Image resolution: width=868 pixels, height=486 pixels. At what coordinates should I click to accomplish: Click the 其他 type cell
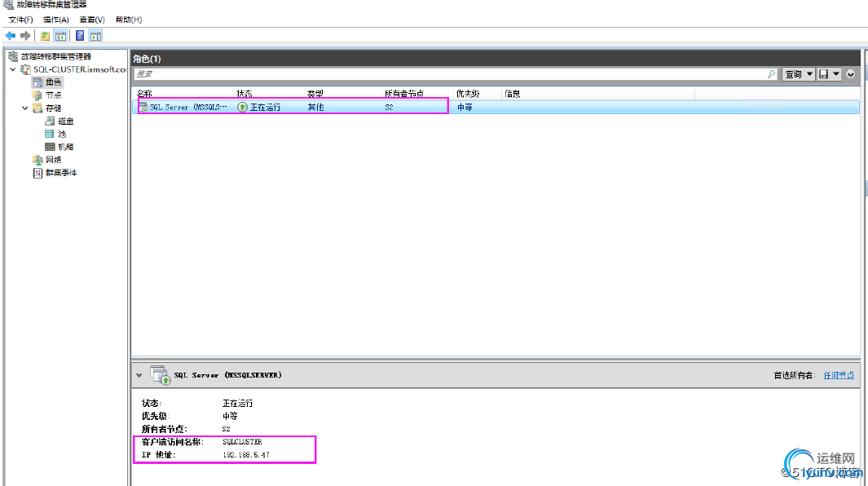[315, 107]
